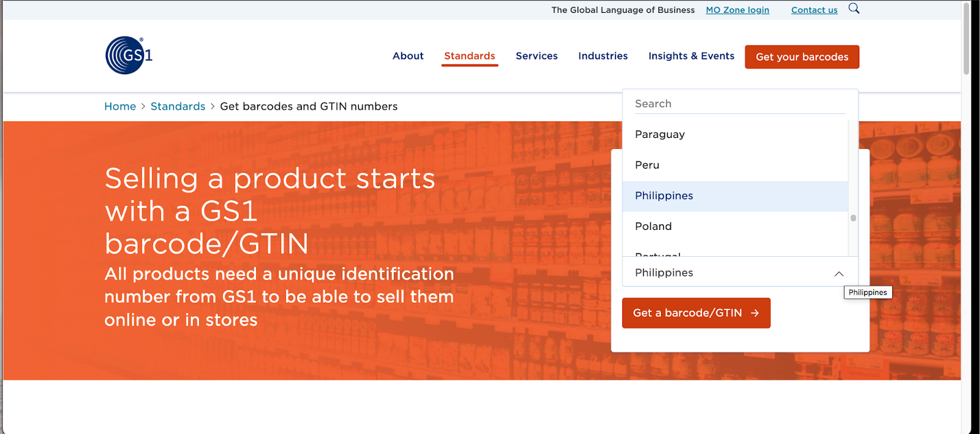Click the GS1 logo
This screenshot has width=980, height=434.
point(129,55)
